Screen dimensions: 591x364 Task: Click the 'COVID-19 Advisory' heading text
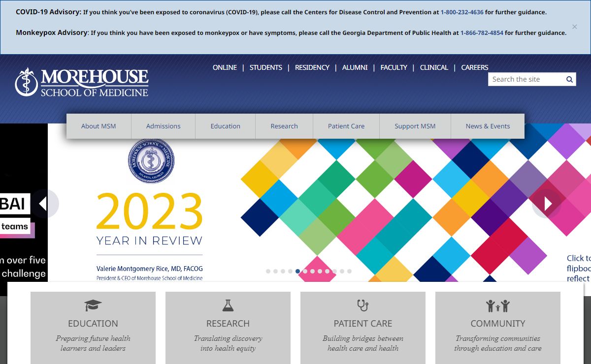click(48, 12)
